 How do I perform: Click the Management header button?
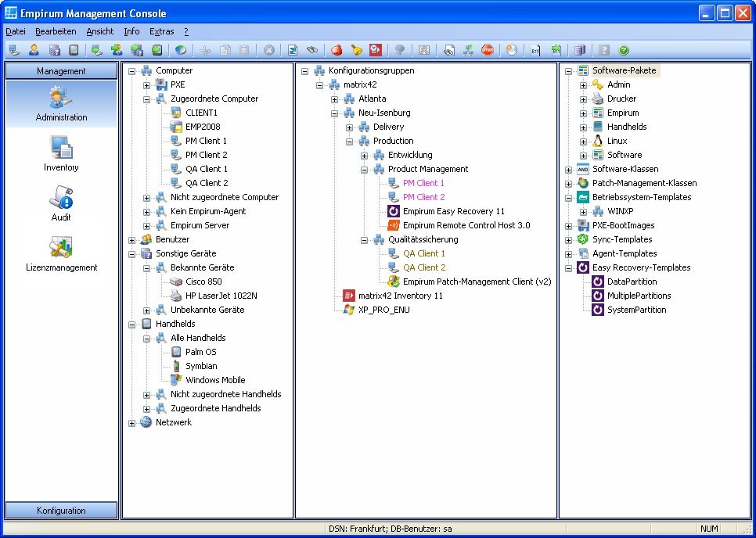(61, 71)
